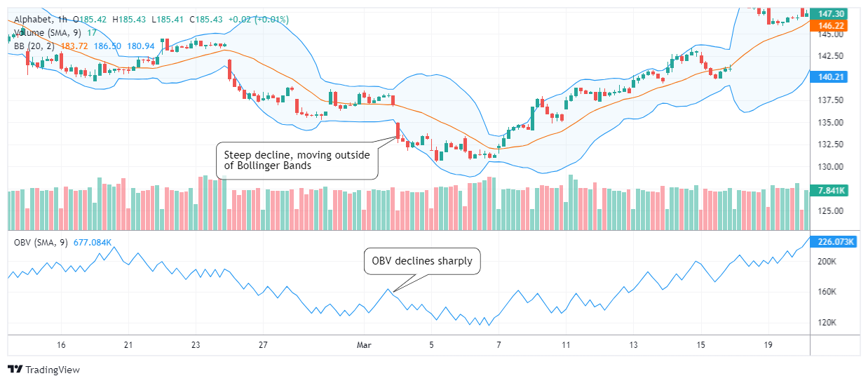868x383 pixels.
Task: Click the 130.00 price axis value
Action: [829, 167]
